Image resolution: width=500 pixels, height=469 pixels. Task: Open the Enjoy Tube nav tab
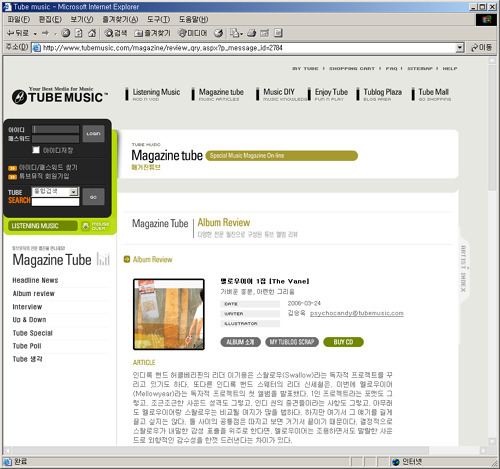(328, 94)
